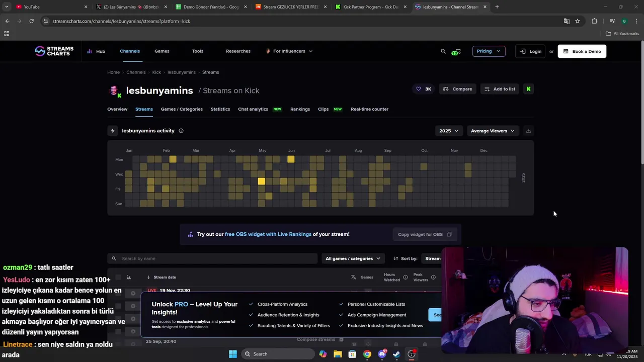The height and width of the screenshot is (362, 644).
Task: Click the activity info icon
Action: point(181,131)
